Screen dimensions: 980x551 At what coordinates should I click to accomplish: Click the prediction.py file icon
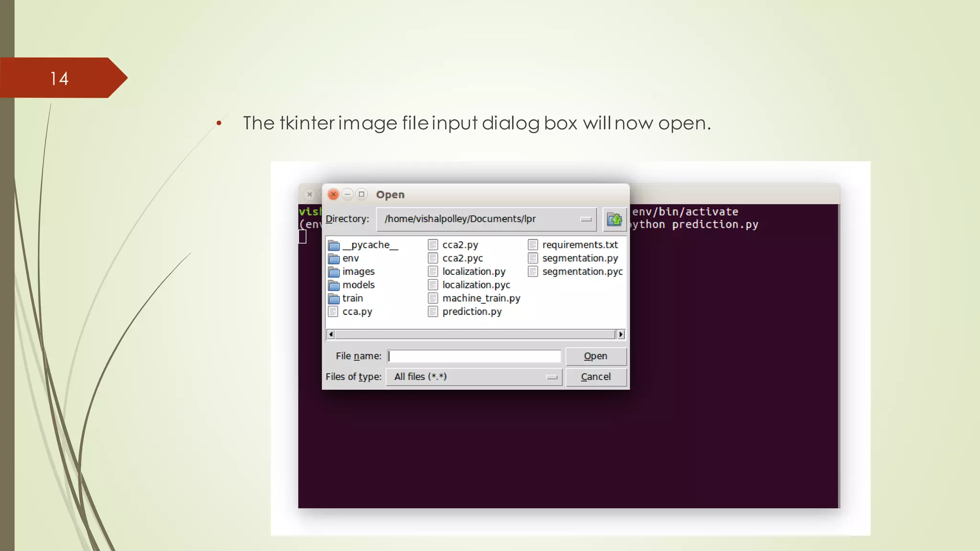433,312
